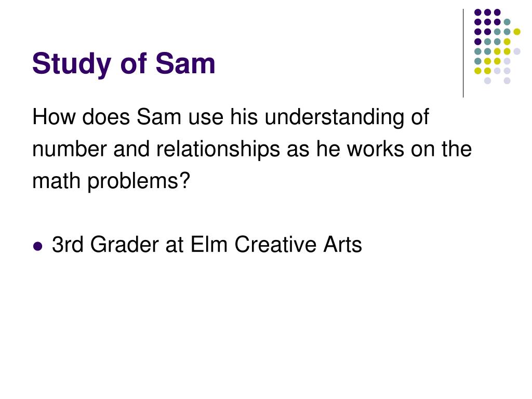Viewport: 532px width, 399px height.
Task: Select the word "Creative" in the bullet item
Action: pyautogui.click(x=275, y=244)
